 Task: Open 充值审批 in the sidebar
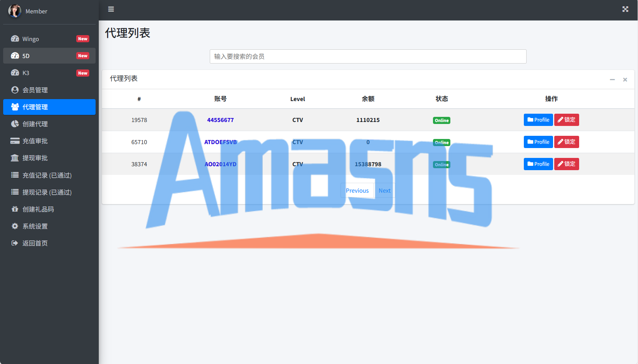coord(49,141)
